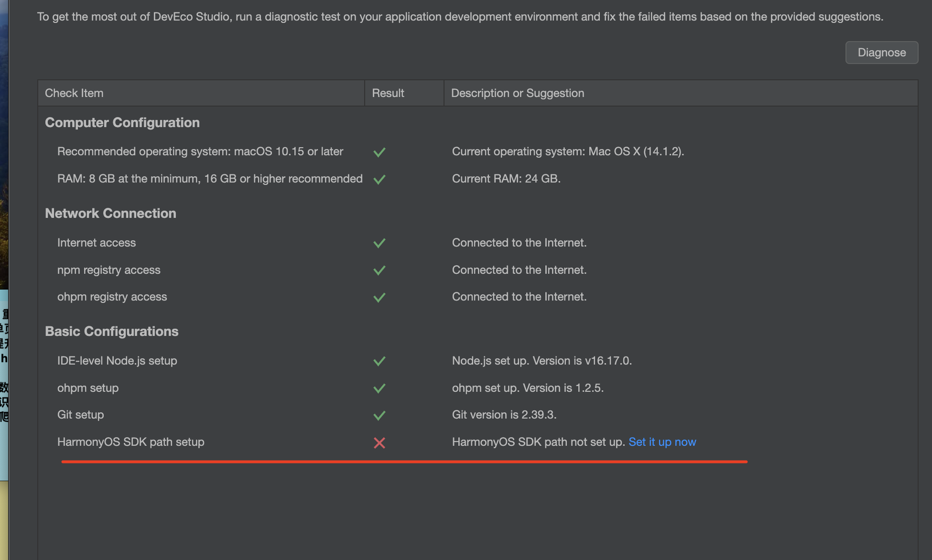
Task: Click the Diagnose button
Action: [881, 53]
